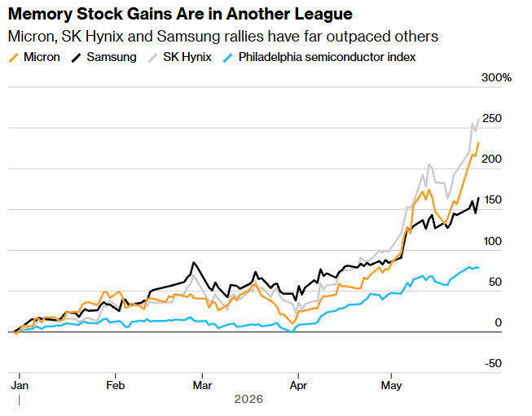532x416 pixels.
Task: Click the orange Micron legend swatch
Action: [13, 58]
